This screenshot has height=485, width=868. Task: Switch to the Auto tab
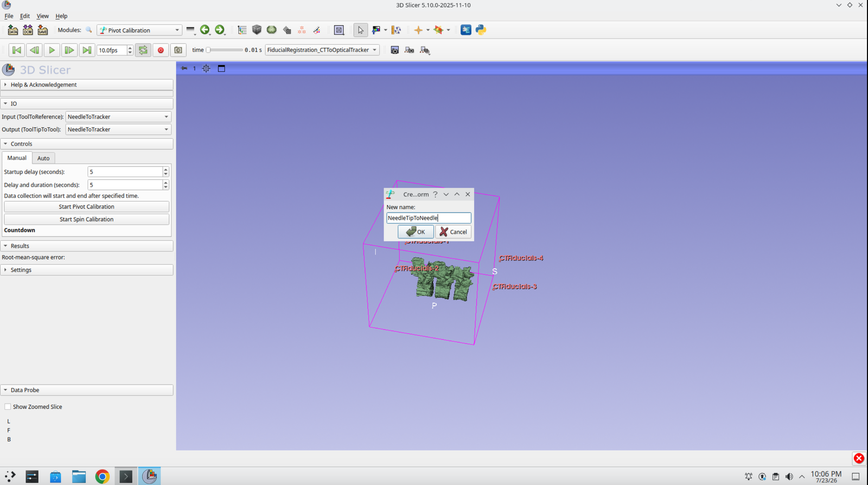(43, 158)
